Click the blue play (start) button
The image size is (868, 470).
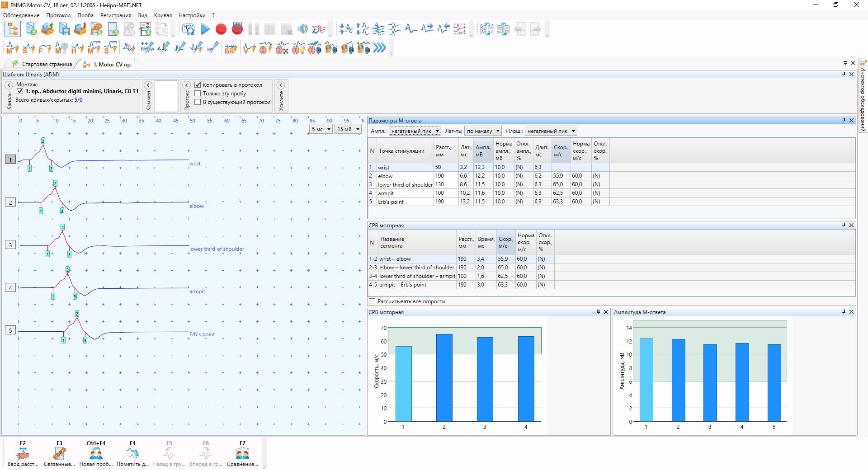(x=205, y=29)
